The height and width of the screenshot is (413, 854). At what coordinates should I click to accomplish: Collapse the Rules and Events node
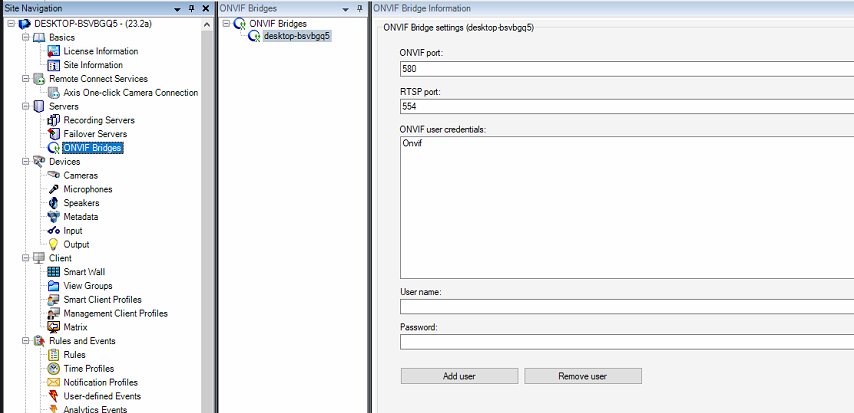coord(25,341)
